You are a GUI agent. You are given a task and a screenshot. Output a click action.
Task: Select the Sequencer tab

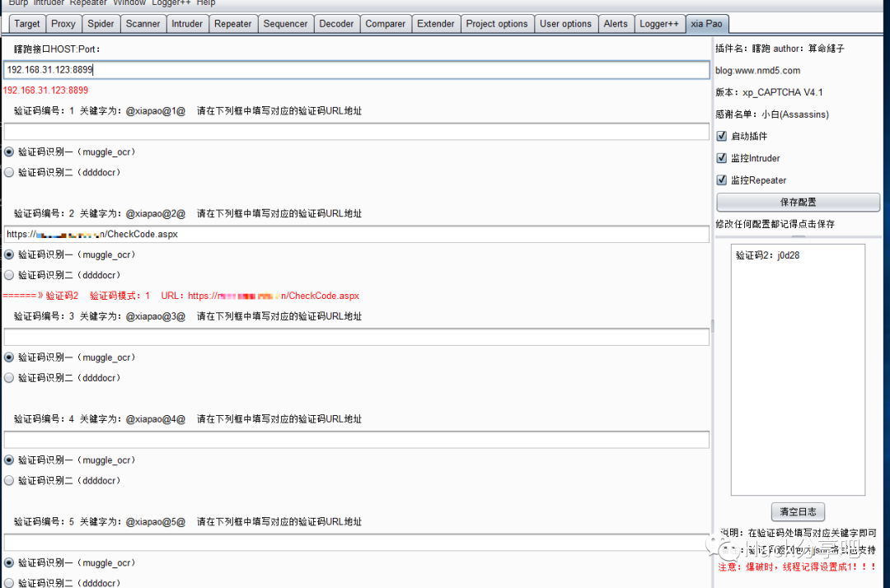285,24
